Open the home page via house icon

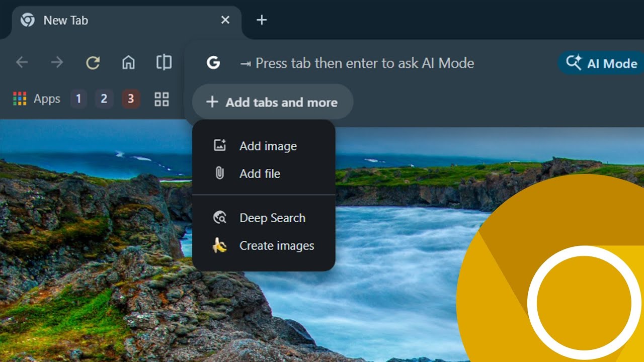pos(128,62)
